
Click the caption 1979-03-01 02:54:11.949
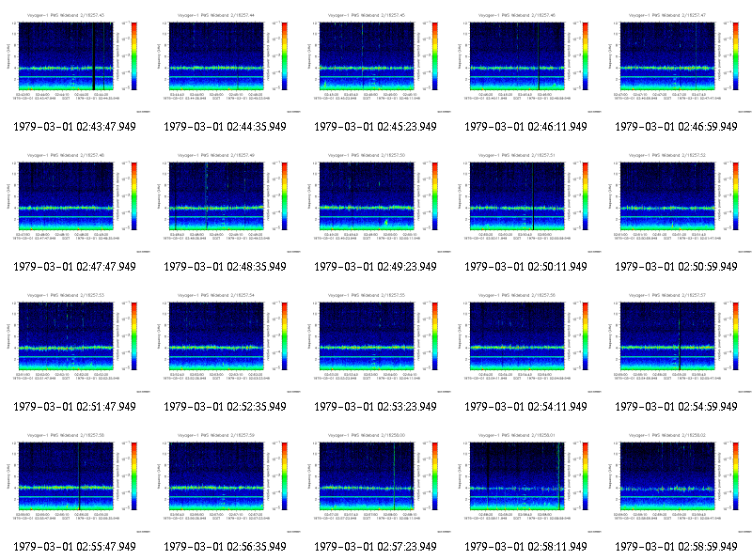(x=525, y=407)
